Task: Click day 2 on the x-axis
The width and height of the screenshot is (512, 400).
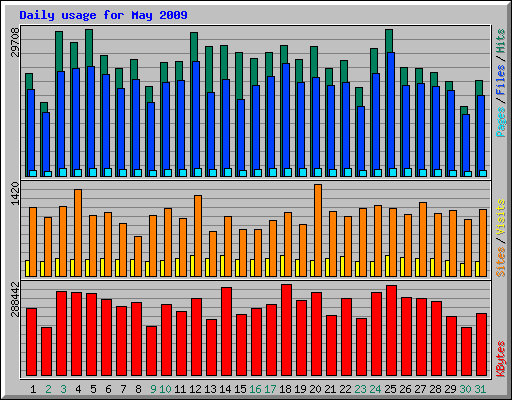Action: (48, 389)
